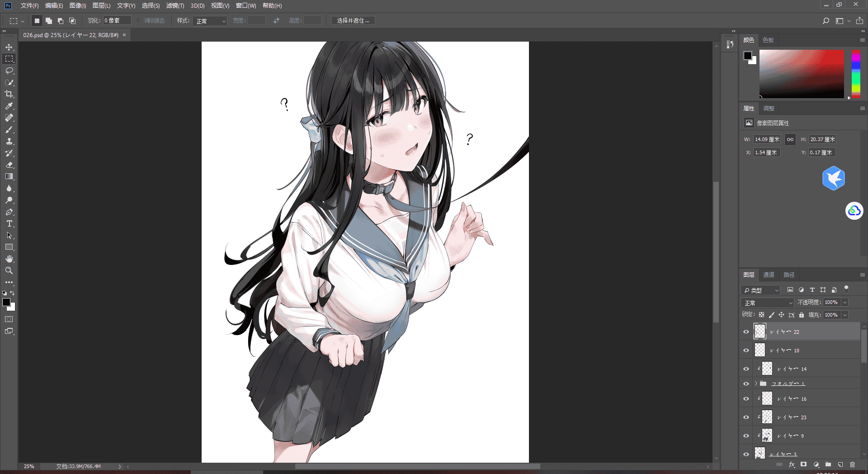
Task: Hide layer レイヤー 22
Action: click(x=746, y=332)
